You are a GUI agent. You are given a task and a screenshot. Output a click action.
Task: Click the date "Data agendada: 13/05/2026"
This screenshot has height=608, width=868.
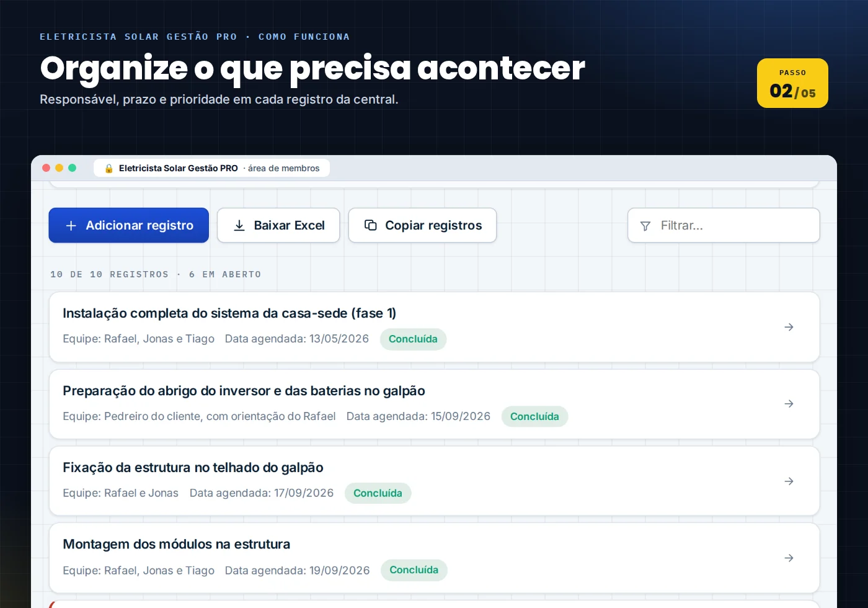click(x=297, y=339)
